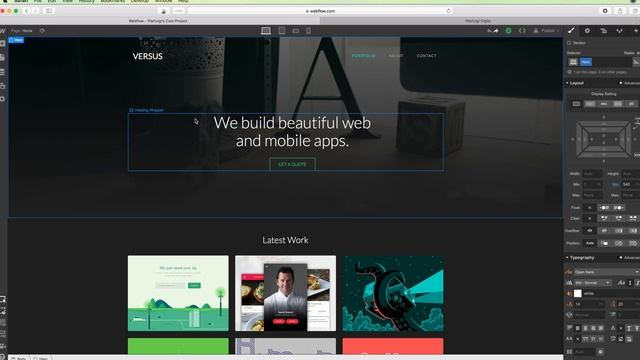Open the element Settings gear tab
This screenshot has width=640, height=360.
[587, 31]
